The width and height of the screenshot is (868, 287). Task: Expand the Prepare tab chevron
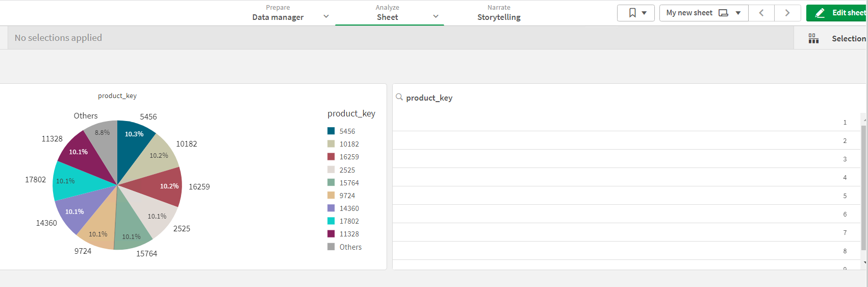(326, 16)
